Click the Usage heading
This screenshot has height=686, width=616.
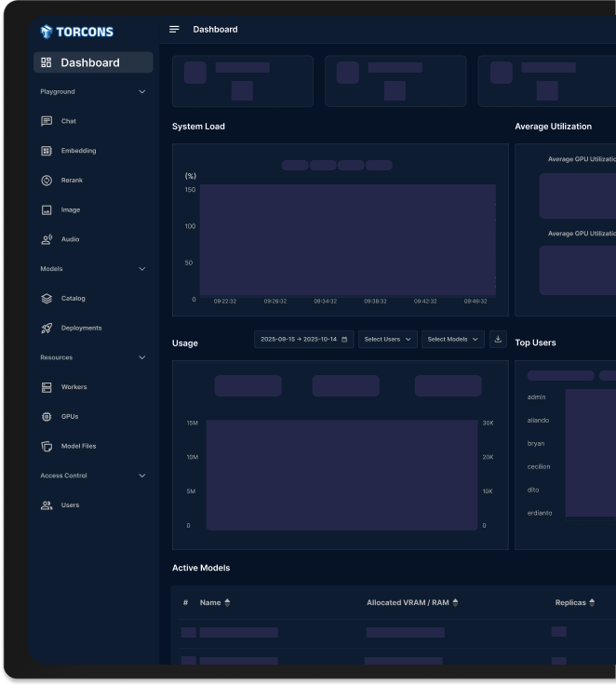coord(184,343)
